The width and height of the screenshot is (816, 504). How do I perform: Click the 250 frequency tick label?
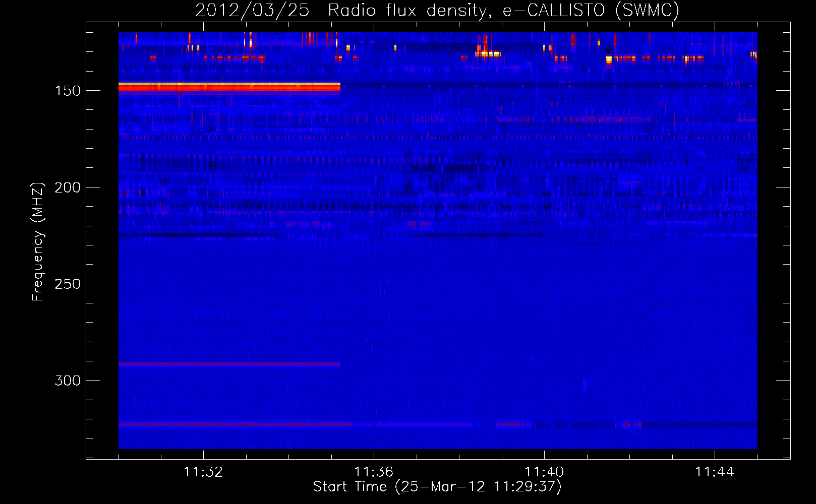pyautogui.click(x=68, y=284)
